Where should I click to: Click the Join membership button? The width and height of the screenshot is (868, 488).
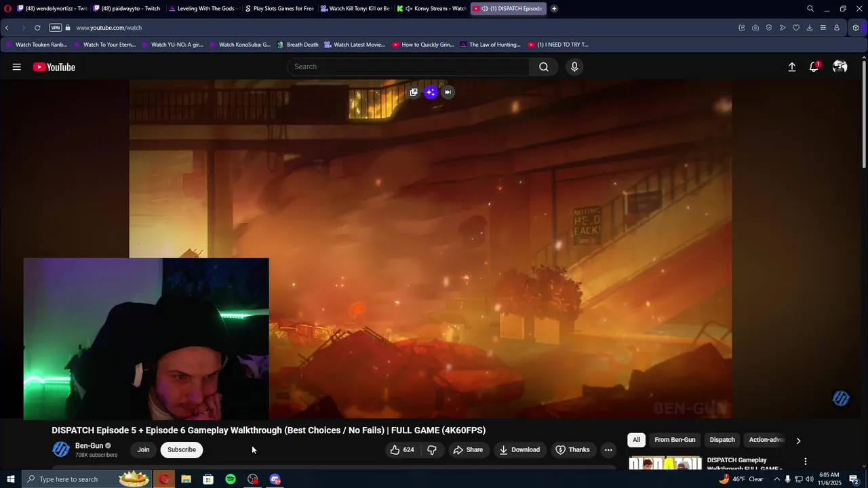[x=143, y=449]
